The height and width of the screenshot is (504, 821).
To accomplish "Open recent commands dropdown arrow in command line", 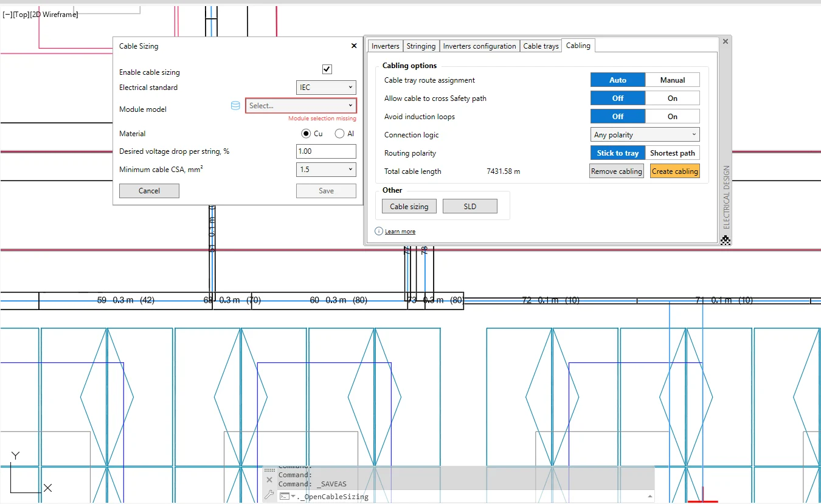I will coord(294,496).
